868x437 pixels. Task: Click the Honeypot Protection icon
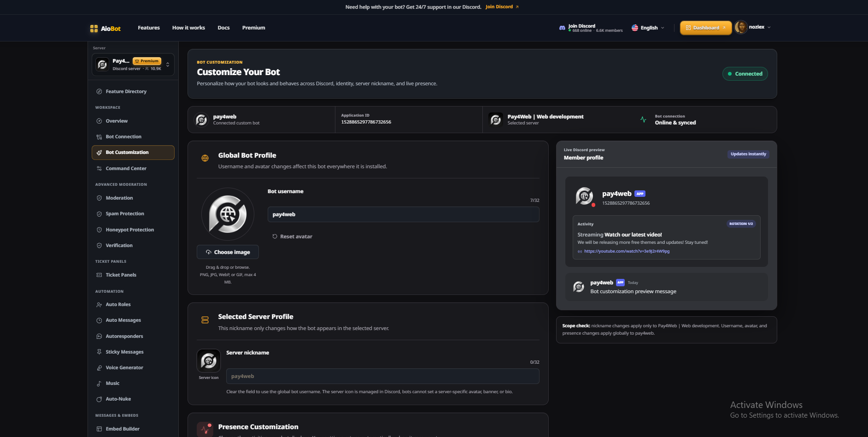coord(99,230)
